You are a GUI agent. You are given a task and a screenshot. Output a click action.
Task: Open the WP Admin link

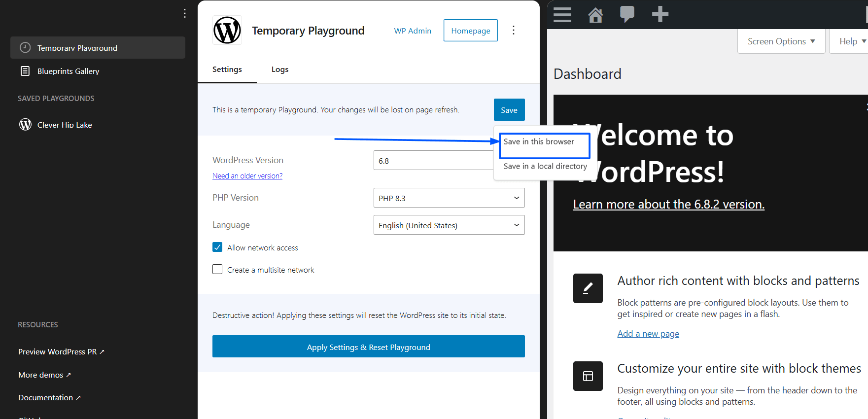pos(413,31)
